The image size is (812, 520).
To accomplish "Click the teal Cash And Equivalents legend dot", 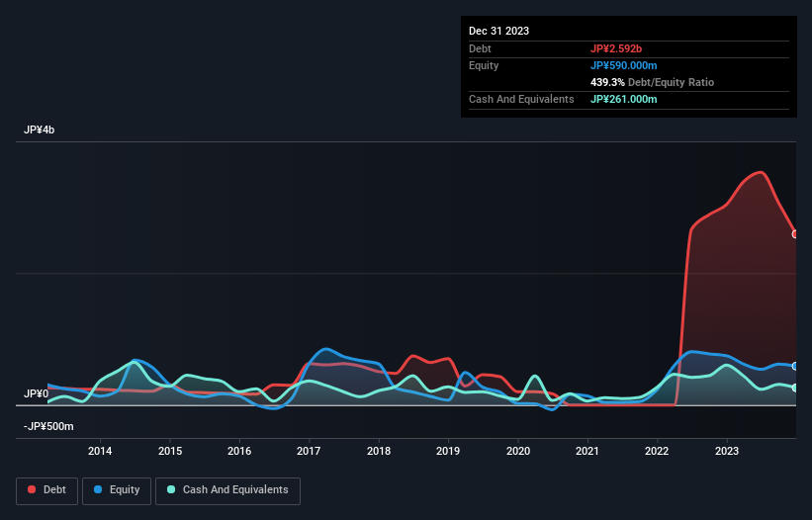I will [x=171, y=489].
